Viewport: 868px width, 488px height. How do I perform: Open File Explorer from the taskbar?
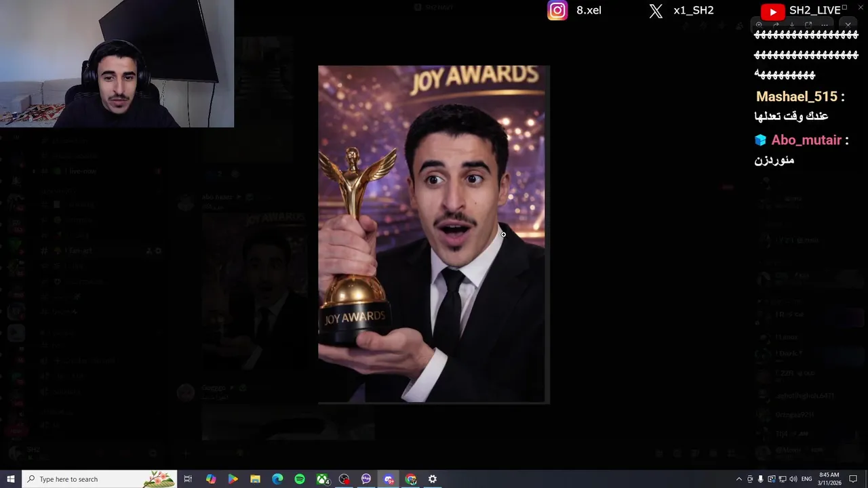[x=255, y=479]
